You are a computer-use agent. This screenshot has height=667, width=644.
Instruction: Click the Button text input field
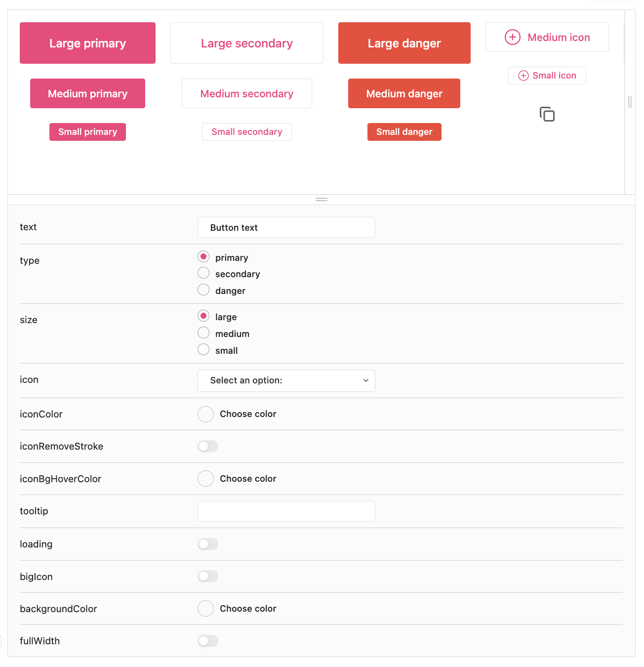point(286,227)
